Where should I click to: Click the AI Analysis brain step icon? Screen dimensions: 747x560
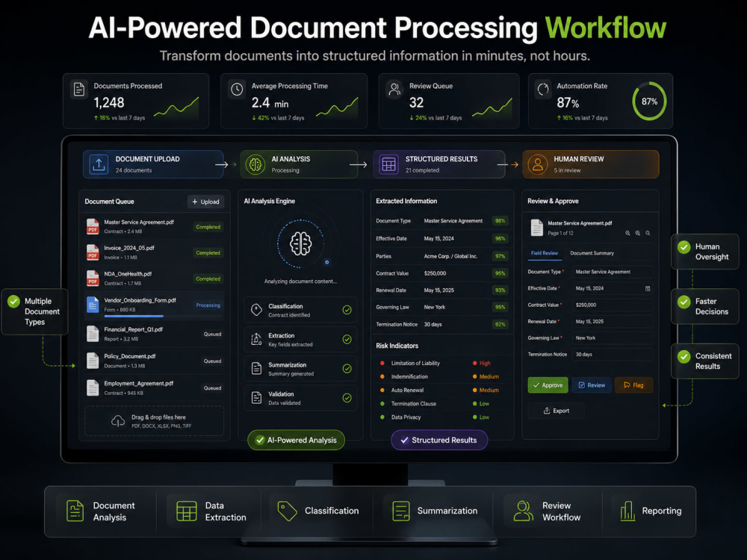tap(255, 165)
